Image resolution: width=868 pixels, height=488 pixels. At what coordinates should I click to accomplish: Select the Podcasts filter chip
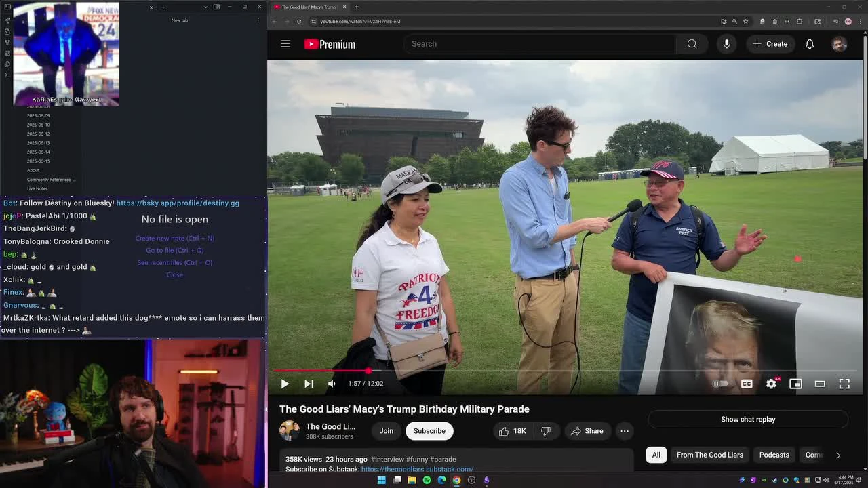(x=774, y=455)
